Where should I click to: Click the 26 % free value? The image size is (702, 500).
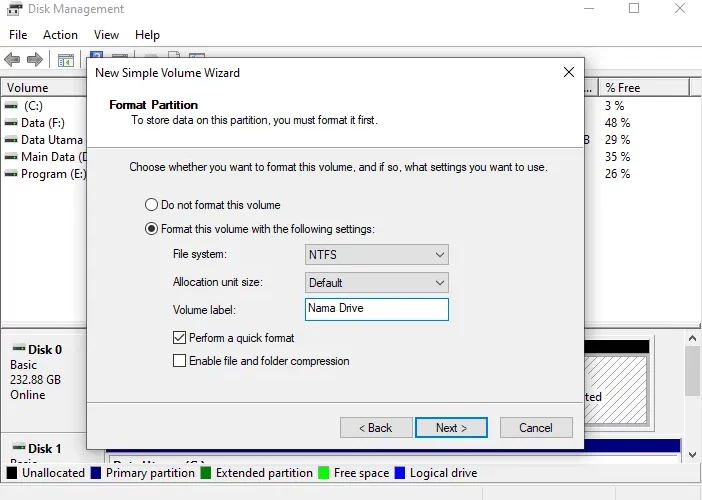pyautogui.click(x=617, y=174)
